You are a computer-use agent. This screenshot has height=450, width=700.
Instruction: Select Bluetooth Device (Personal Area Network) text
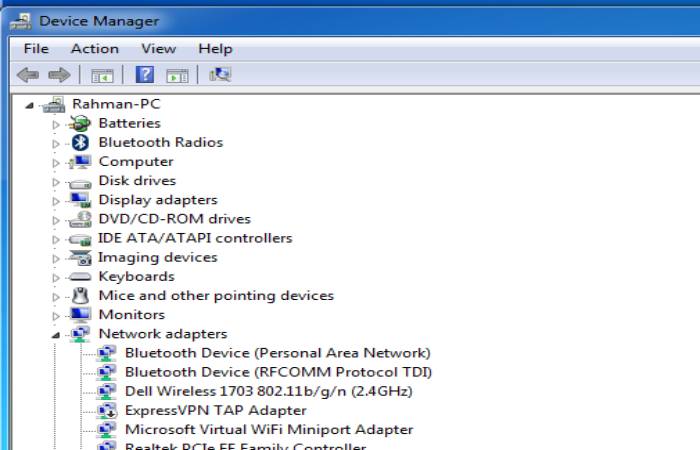point(278,353)
